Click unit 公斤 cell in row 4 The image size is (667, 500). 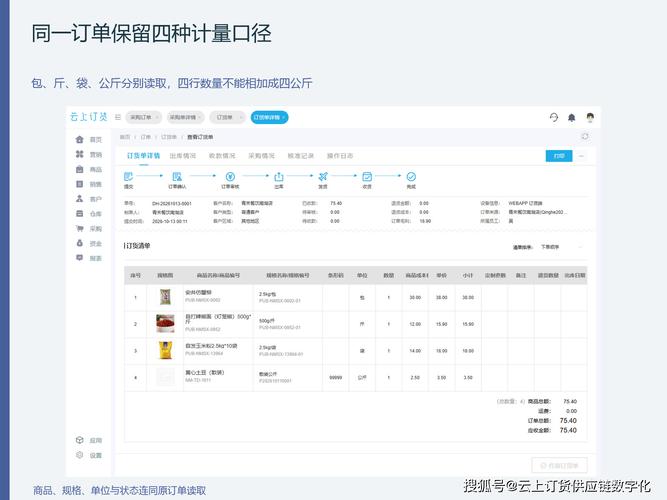click(362, 377)
